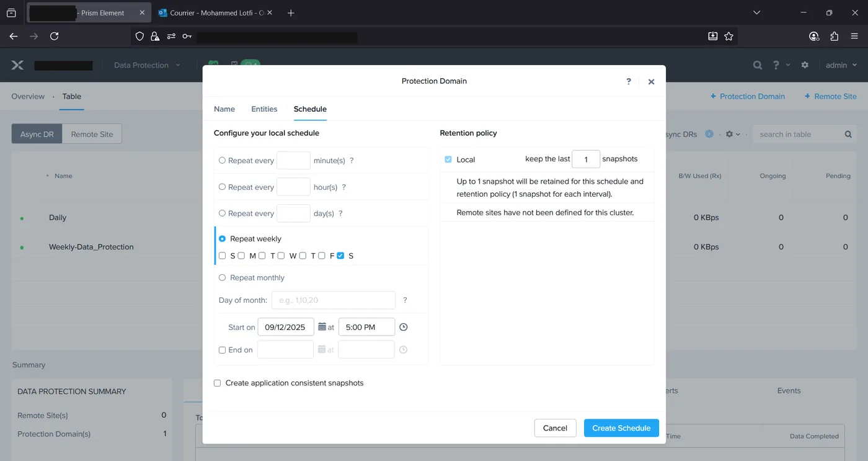
Task: Close the Protection Domain dialog
Action: [651, 81]
